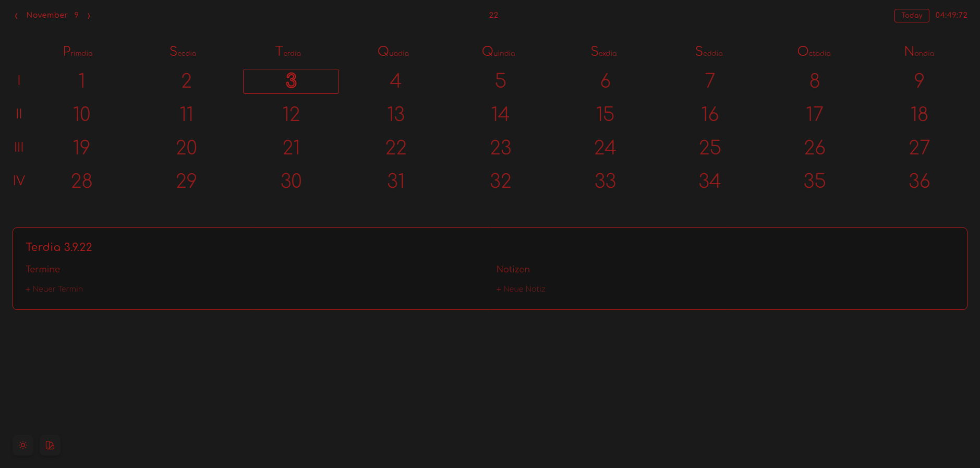980x468 pixels.
Task: Click the Today button
Action: (x=911, y=16)
